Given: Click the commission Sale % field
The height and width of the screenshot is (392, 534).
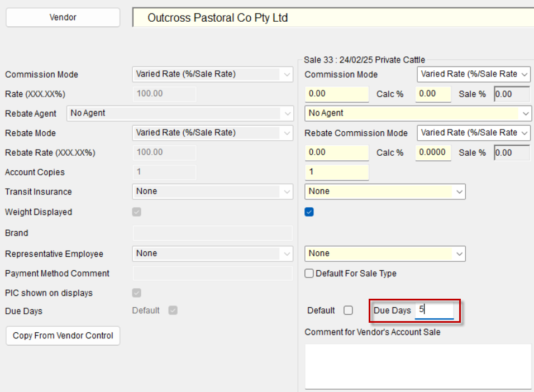Looking at the screenshot, I should pyautogui.click(x=512, y=94).
